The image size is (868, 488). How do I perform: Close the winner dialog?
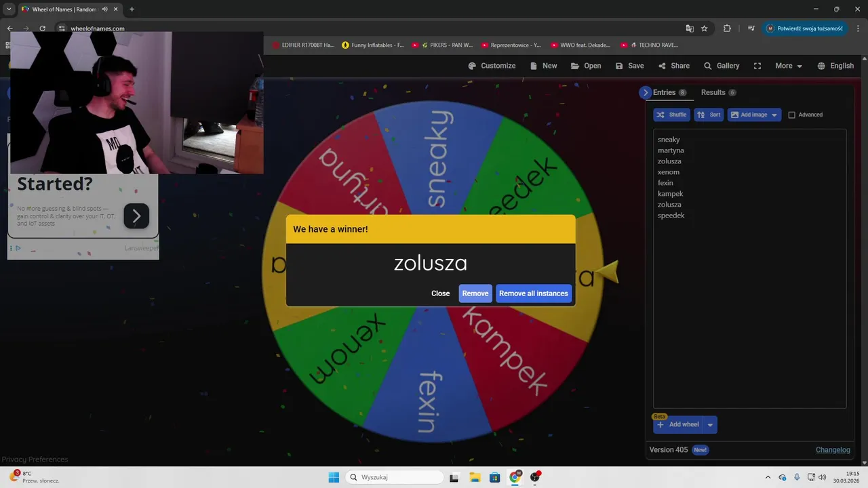[441, 293]
